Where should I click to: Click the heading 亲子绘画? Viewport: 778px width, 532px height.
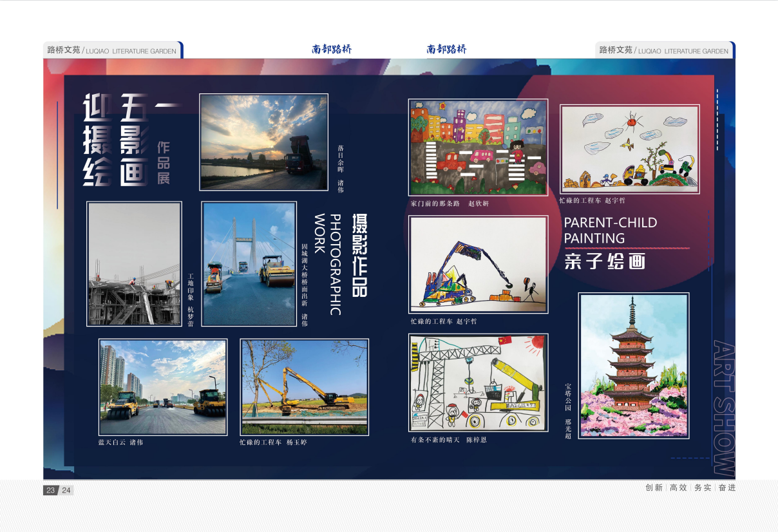605,261
